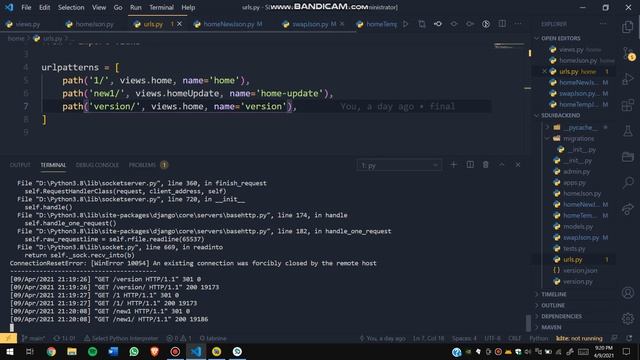
Task: Open the Extensions view icon
Action: 628,105
